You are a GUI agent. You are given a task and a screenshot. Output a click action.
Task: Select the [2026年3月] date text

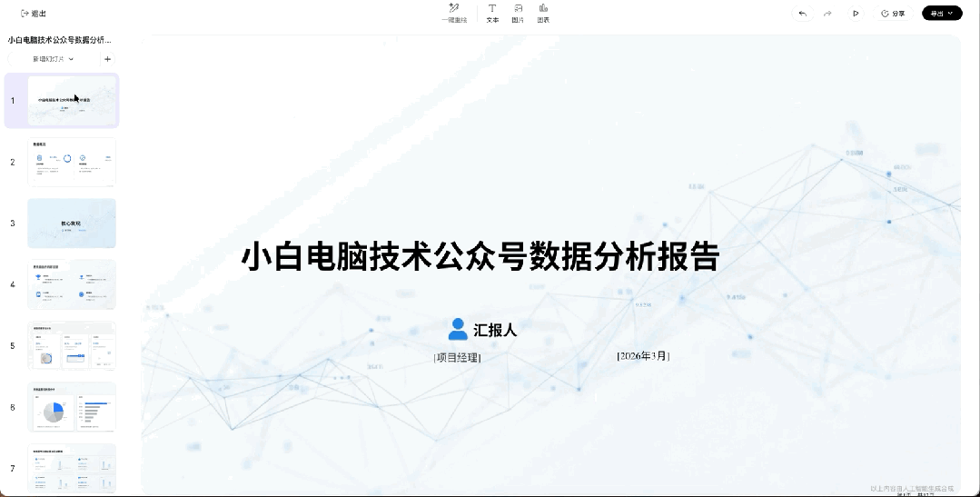click(643, 356)
